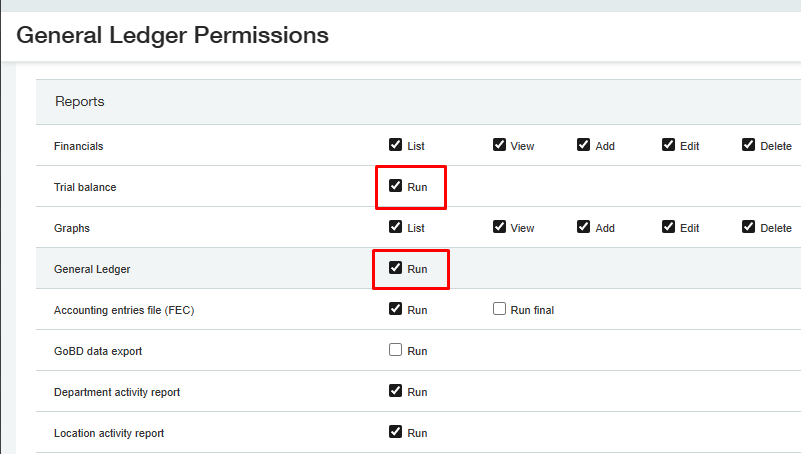Toggle Financials Edit permission checkbox
The width and height of the screenshot is (801, 454).
coord(668,145)
